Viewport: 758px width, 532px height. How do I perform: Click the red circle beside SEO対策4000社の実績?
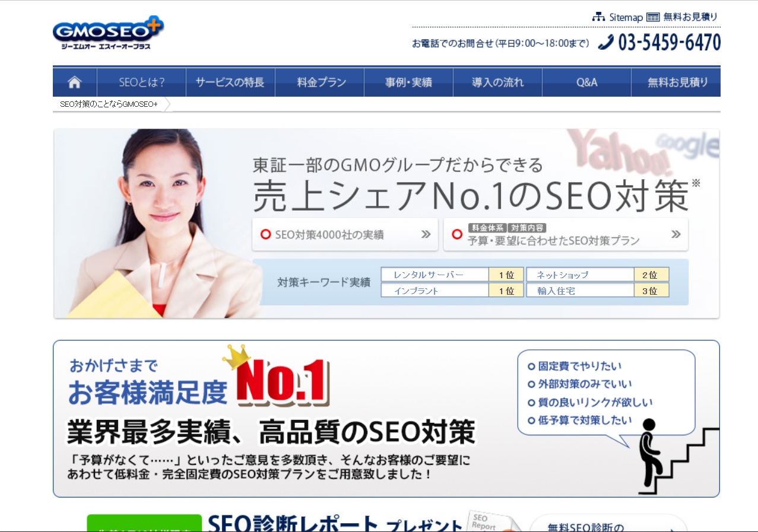266,234
